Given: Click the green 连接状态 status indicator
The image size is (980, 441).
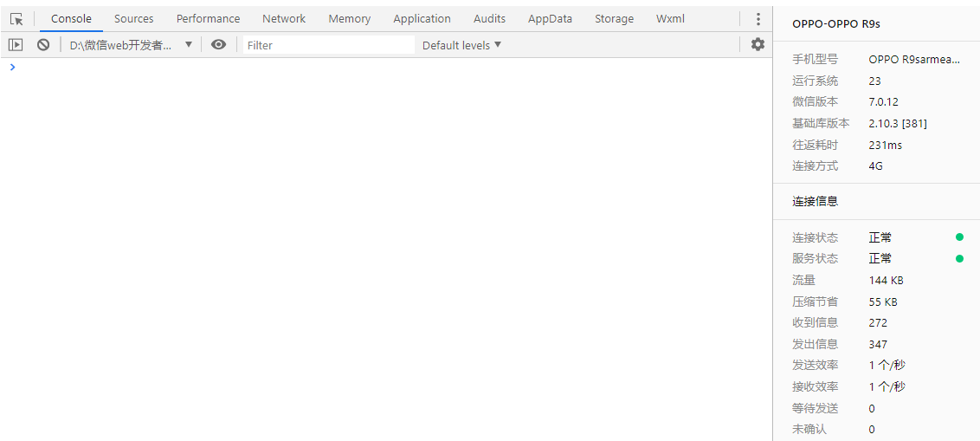Looking at the screenshot, I should (959, 237).
